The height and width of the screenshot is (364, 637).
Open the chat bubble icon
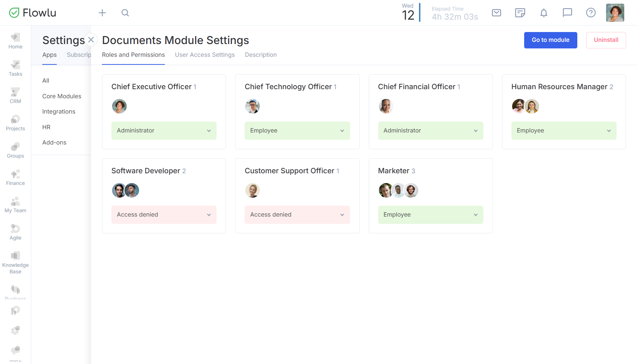coord(567,13)
